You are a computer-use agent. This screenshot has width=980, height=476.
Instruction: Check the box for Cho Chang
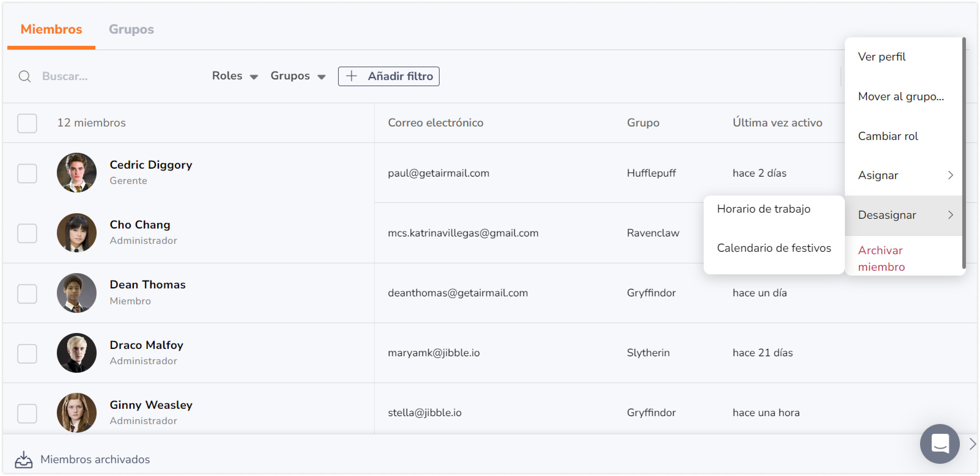[27, 233]
